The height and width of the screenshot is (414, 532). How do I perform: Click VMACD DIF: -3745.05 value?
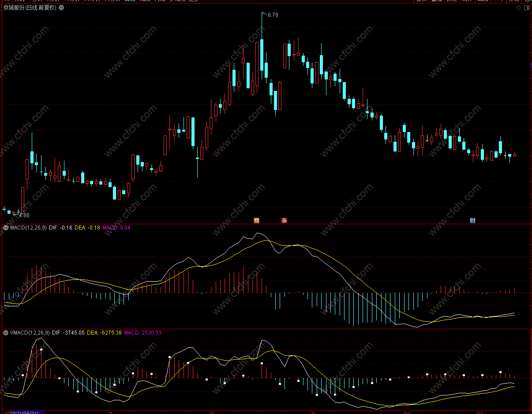68,332
